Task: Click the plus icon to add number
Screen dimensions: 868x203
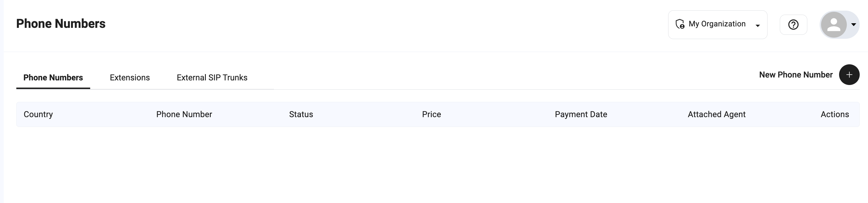Action: click(849, 75)
